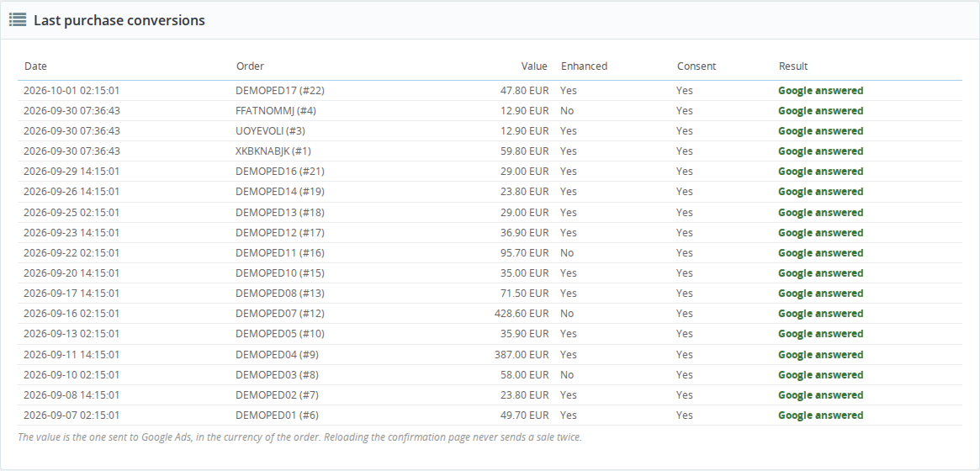Click date 2026-09-10 02:15:01
980x471 pixels.
click(72, 375)
